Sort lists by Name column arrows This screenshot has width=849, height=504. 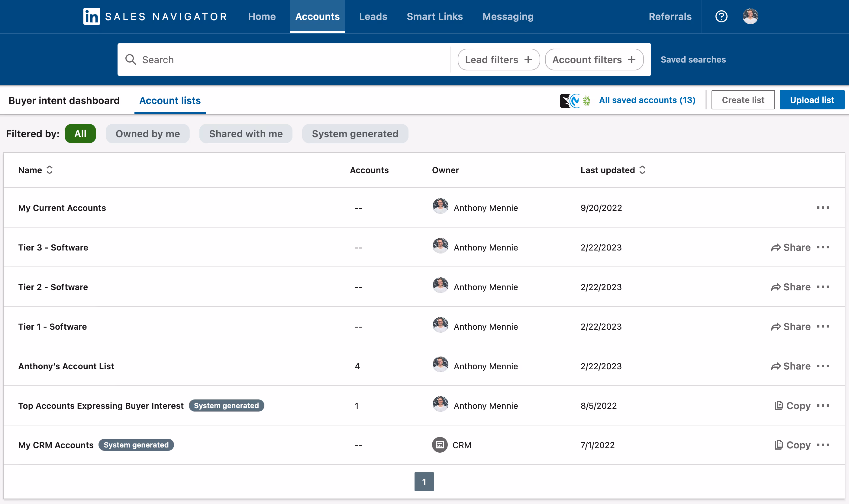(x=50, y=170)
